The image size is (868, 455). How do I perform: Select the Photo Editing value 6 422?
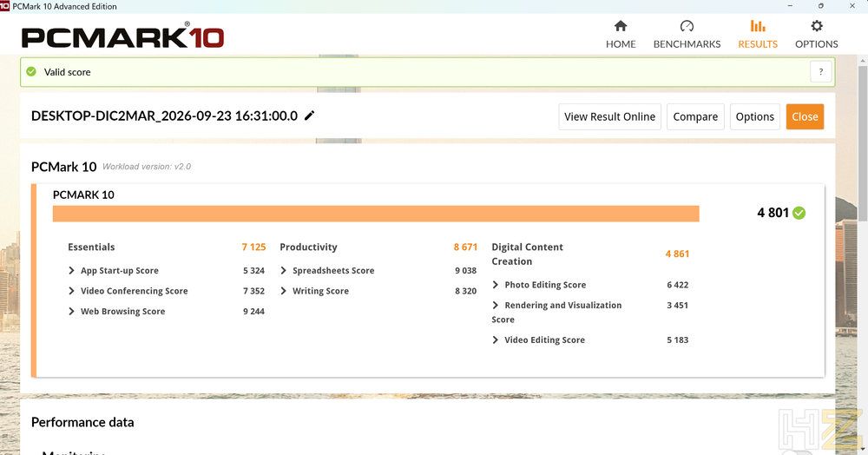click(678, 285)
